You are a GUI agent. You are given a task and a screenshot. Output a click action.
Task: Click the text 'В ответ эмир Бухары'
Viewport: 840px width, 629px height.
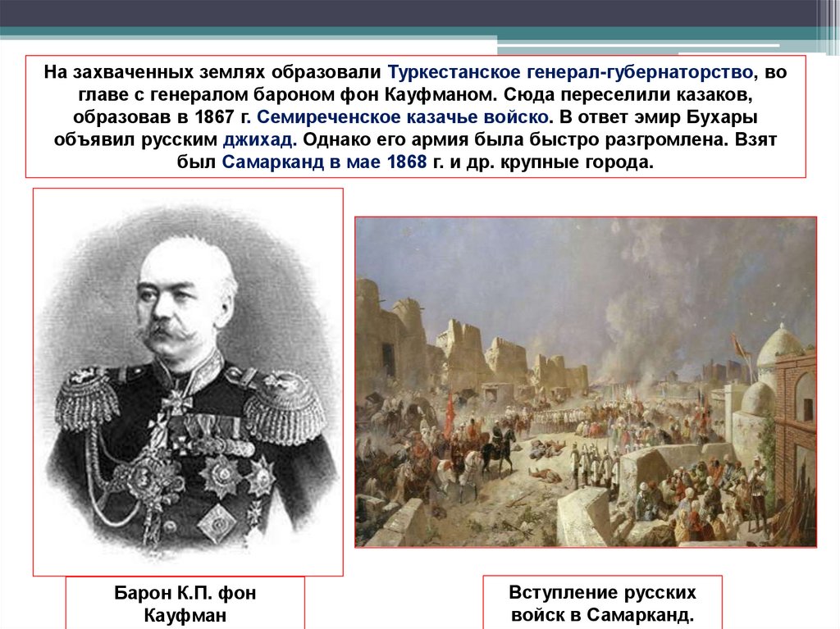tap(659, 116)
